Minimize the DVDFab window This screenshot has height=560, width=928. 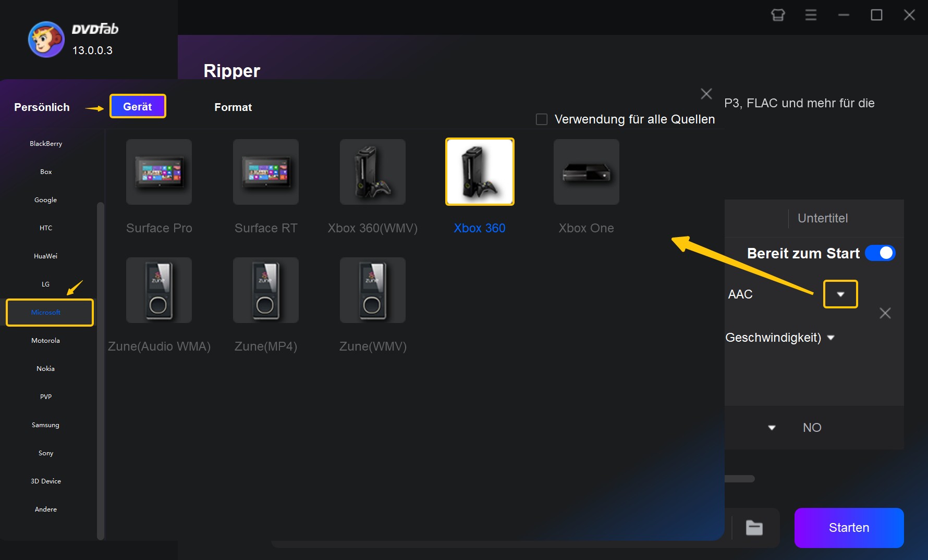tap(844, 15)
